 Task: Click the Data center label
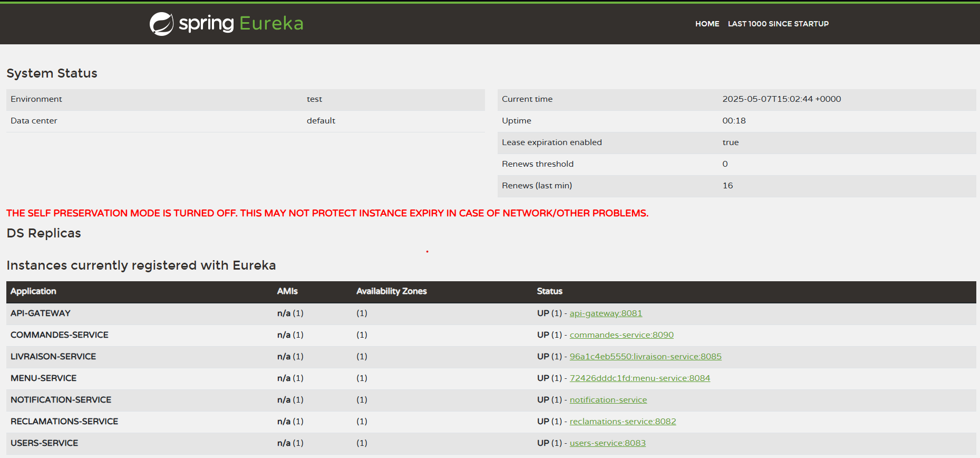click(x=34, y=121)
